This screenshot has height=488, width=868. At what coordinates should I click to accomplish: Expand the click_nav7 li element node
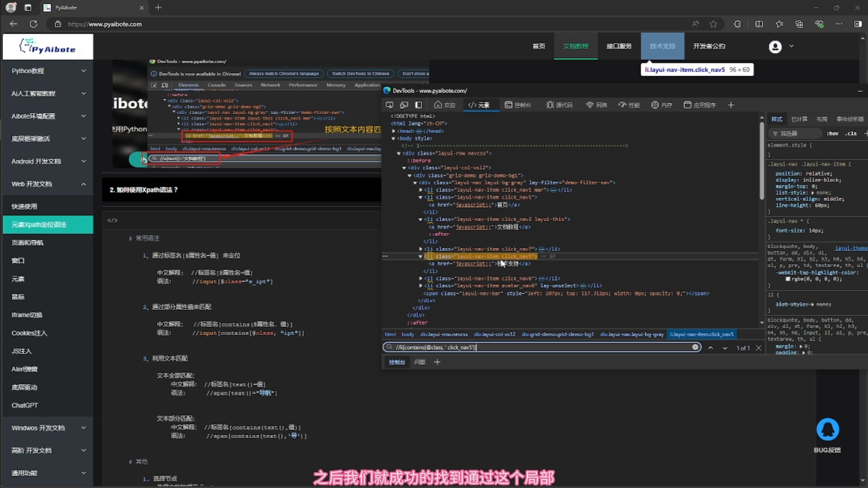421,249
